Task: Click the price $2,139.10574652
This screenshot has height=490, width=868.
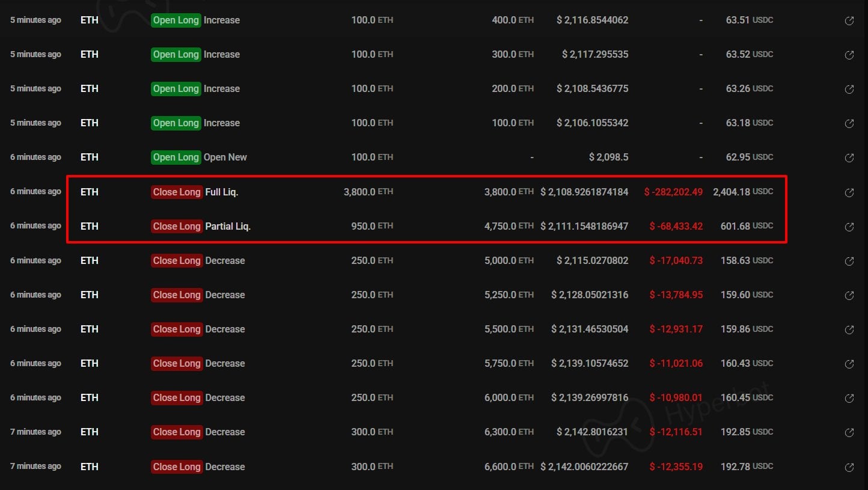Action: coord(590,363)
